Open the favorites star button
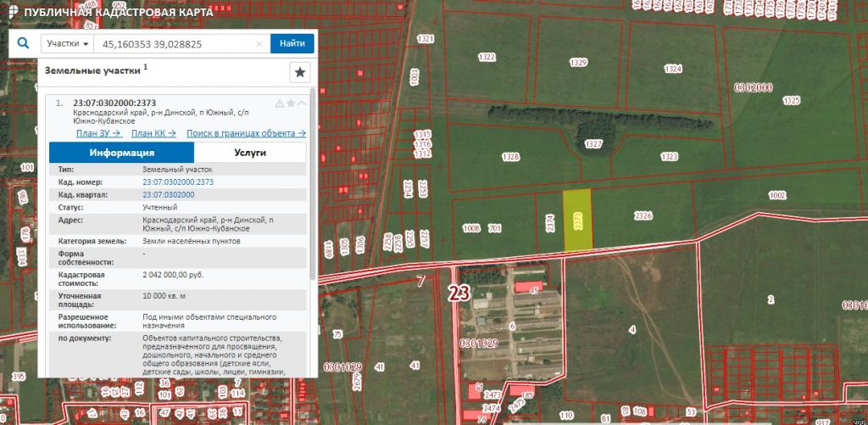 pyautogui.click(x=301, y=73)
